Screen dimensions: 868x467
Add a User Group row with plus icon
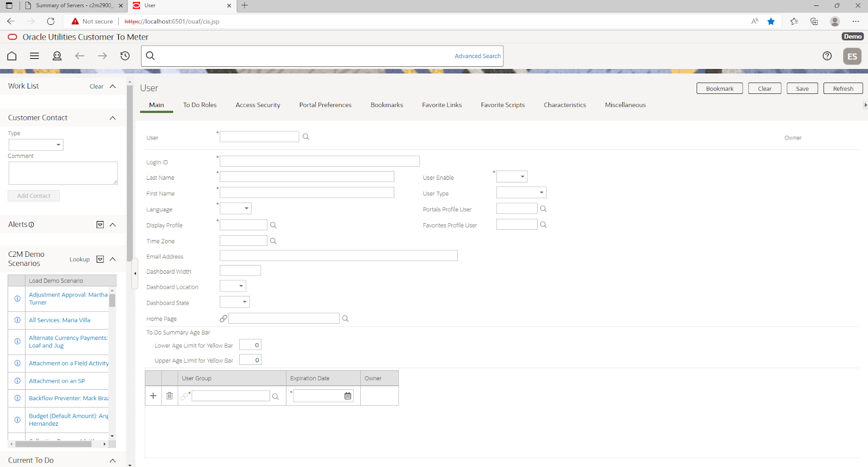click(x=153, y=396)
